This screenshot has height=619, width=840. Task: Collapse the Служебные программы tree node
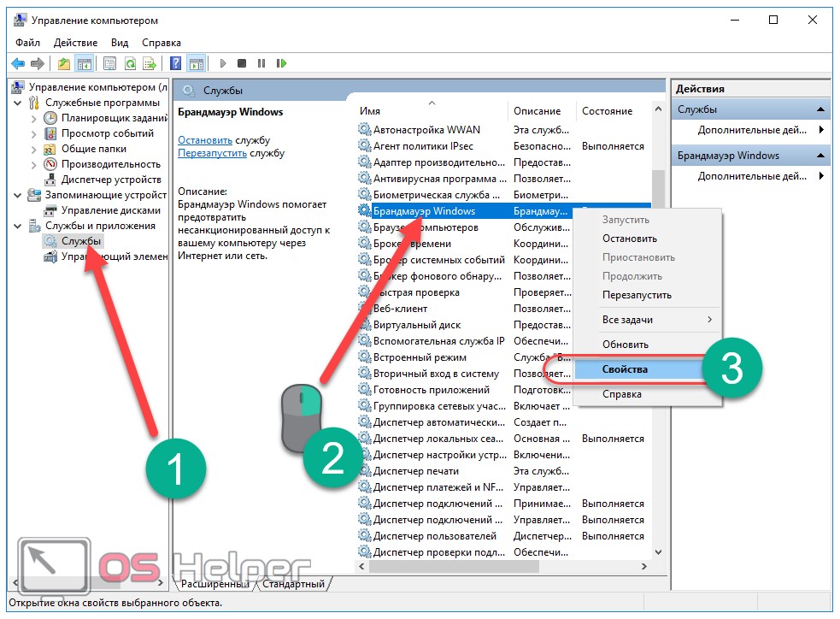[19, 103]
